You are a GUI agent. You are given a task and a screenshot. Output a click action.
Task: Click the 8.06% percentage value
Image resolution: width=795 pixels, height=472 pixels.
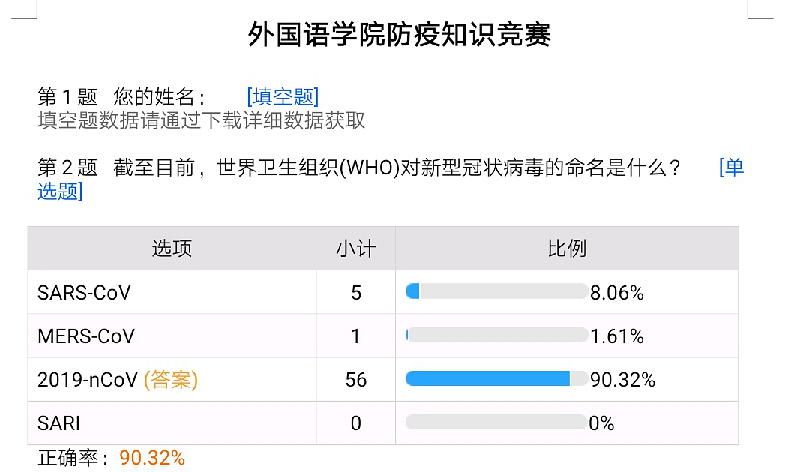point(617,292)
